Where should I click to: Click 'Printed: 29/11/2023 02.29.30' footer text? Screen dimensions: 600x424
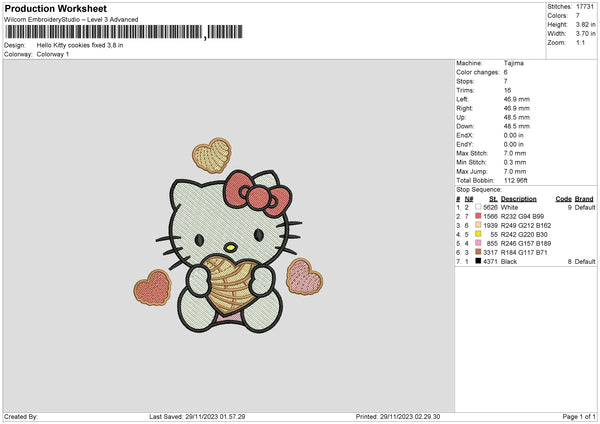coord(398,417)
